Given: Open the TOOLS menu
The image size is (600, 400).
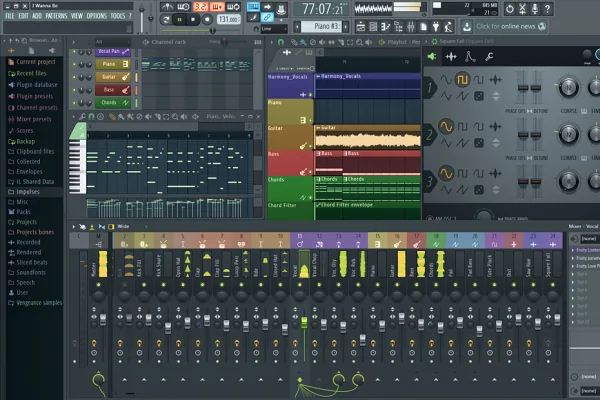Looking at the screenshot, I should [117, 16].
